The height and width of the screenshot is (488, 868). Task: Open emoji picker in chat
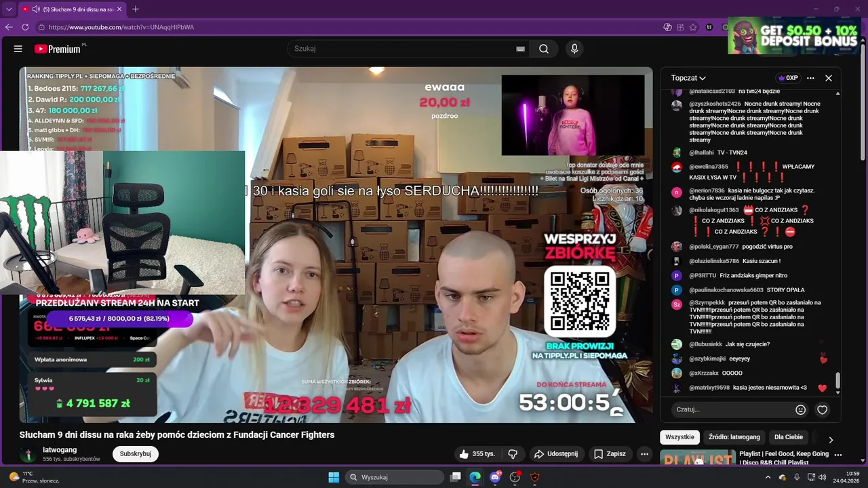tap(800, 409)
